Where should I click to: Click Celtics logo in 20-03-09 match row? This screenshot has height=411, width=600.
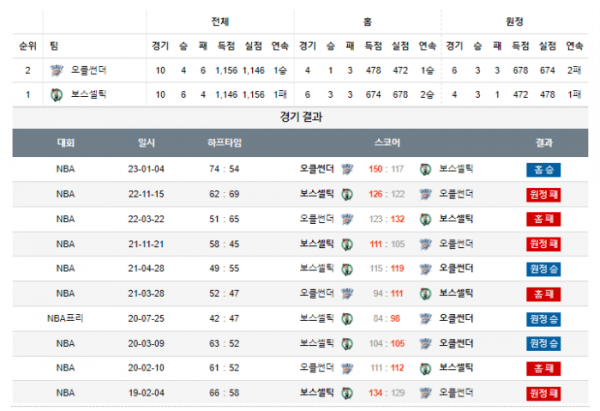(x=347, y=344)
